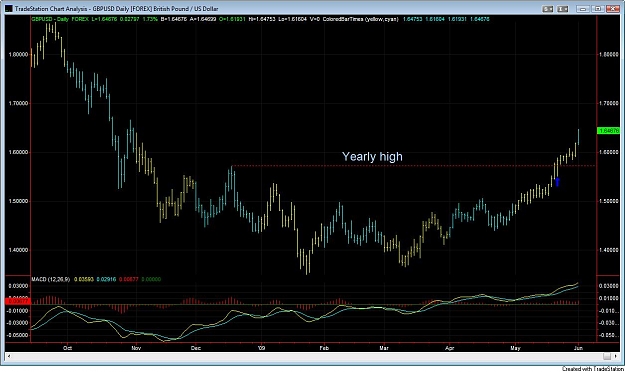
Task: Click the green MACD value 0.00000
Action: coord(151,279)
